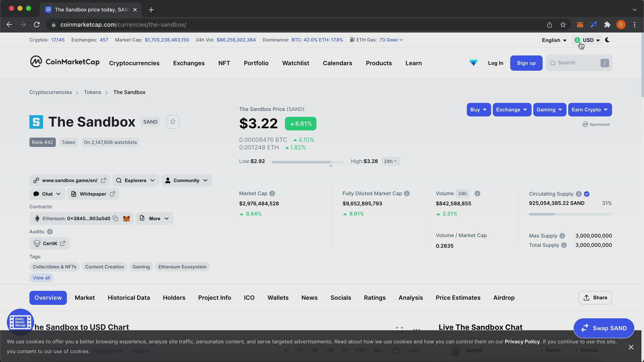This screenshot has width=644, height=362.
Task: Show Circulating Supply info icon
Action: pos(579,194)
